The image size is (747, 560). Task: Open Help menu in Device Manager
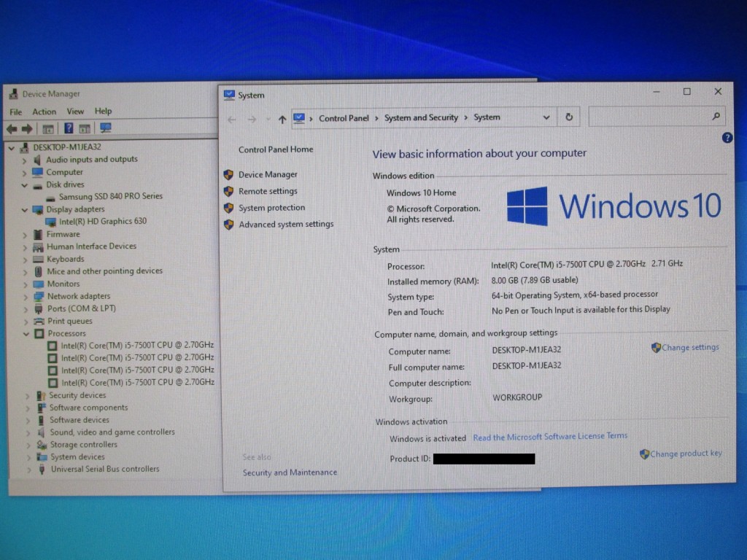pyautogui.click(x=103, y=111)
